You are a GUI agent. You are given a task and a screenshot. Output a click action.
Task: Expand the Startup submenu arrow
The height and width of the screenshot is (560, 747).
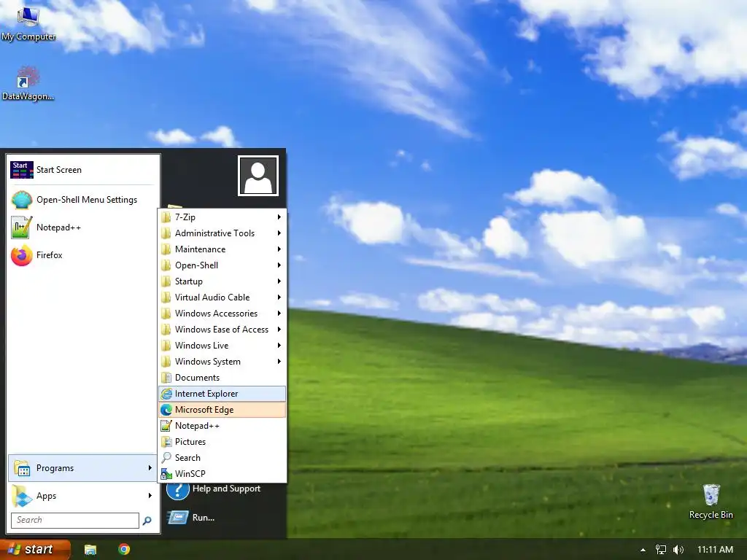pos(279,281)
